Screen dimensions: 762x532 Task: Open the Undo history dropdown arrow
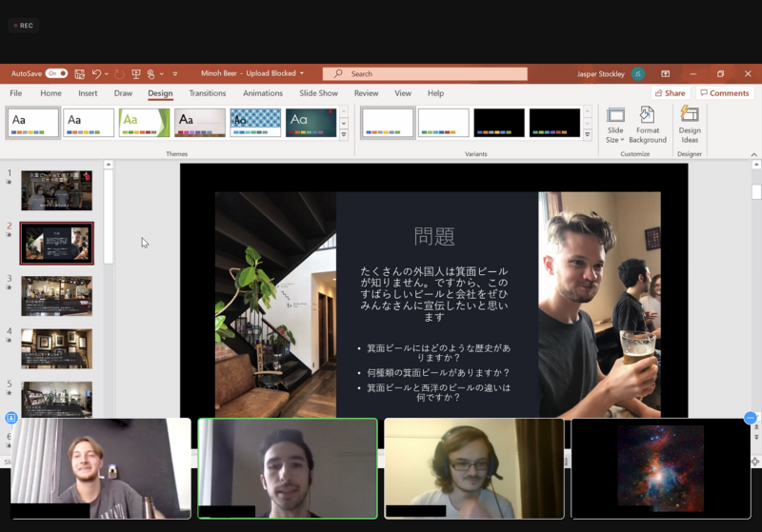tap(107, 74)
